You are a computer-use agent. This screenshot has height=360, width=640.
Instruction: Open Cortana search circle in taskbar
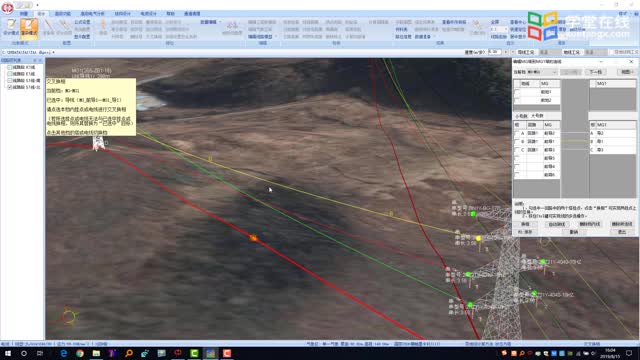point(24,353)
